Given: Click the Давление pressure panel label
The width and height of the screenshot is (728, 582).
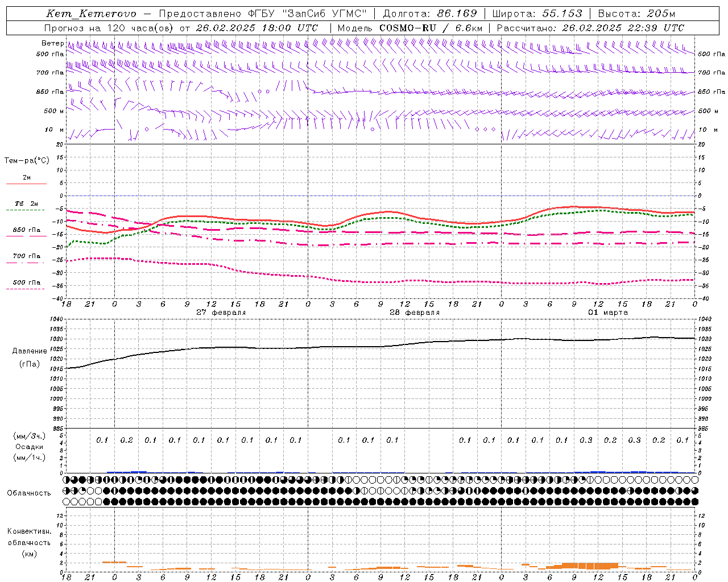Looking at the screenshot, I should pyautogui.click(x=30, y=351).
